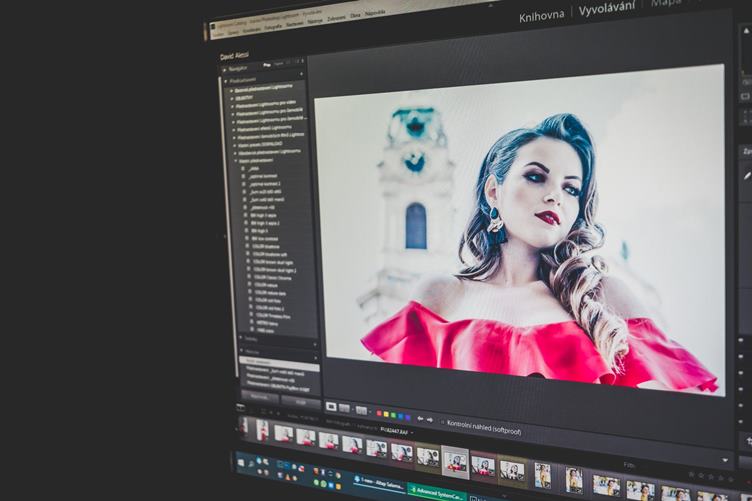
Task: Apply the BW high 3 aspia 2 preset
Action: 265,223
